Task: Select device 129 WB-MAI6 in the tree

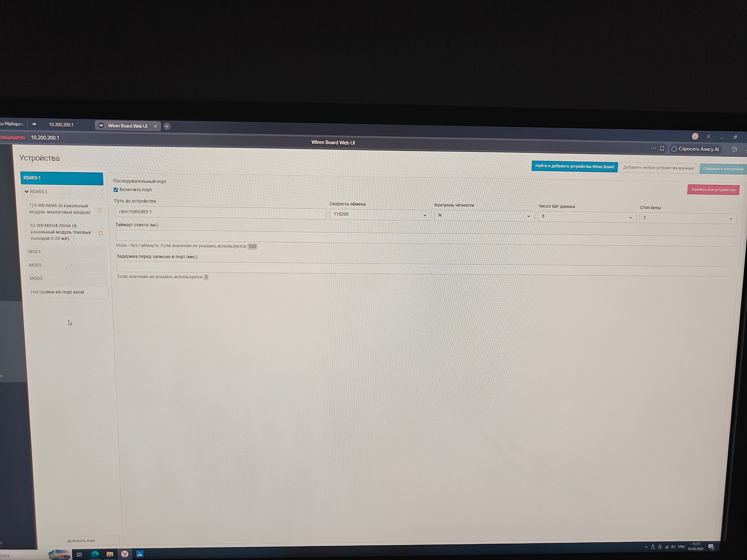Action: pyautogui.click(x=60, y=209)
